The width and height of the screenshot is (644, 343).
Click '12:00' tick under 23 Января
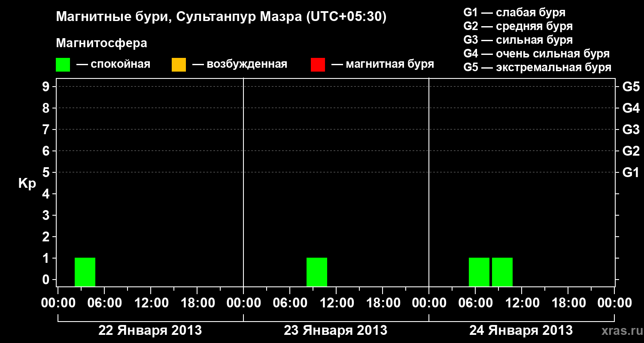[x=336, y=303]
